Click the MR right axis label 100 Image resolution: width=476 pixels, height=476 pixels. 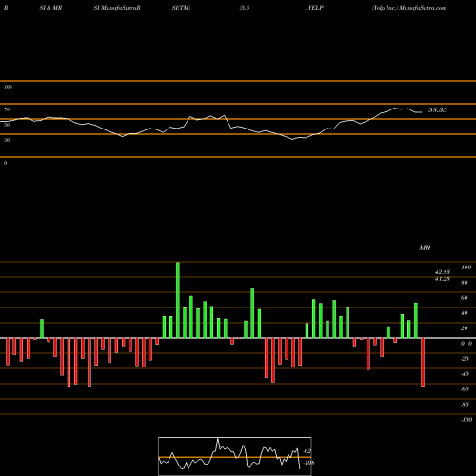[466, 268]
